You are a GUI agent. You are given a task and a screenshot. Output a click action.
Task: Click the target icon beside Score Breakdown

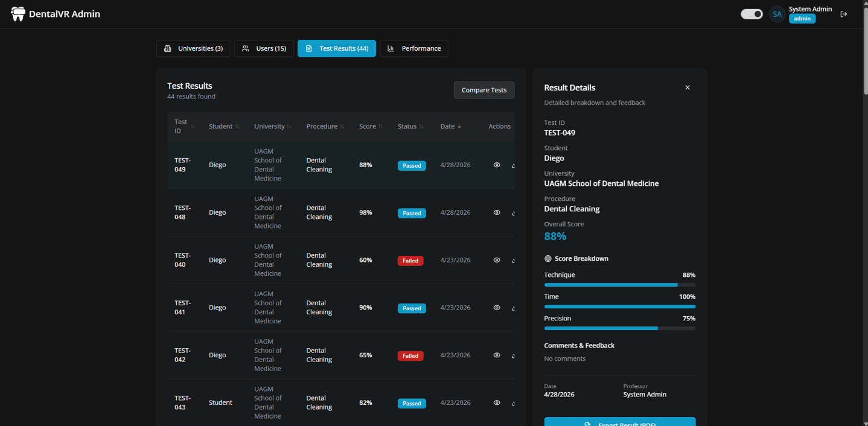pyautogui.click(x=548, y=258)
